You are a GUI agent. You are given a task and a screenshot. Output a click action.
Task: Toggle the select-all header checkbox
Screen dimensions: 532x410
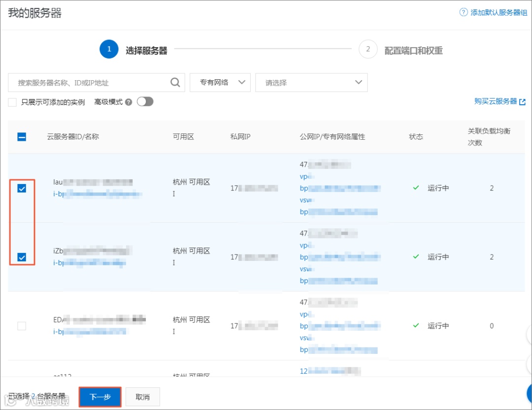pyautogui.click(x=22, y=137)
